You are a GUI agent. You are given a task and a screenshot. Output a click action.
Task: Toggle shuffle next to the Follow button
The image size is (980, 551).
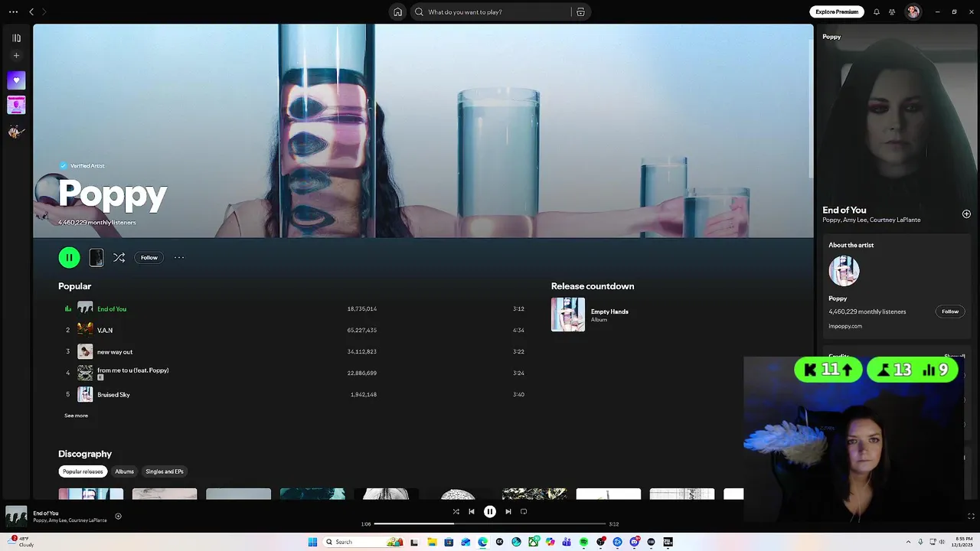(119, 258)
